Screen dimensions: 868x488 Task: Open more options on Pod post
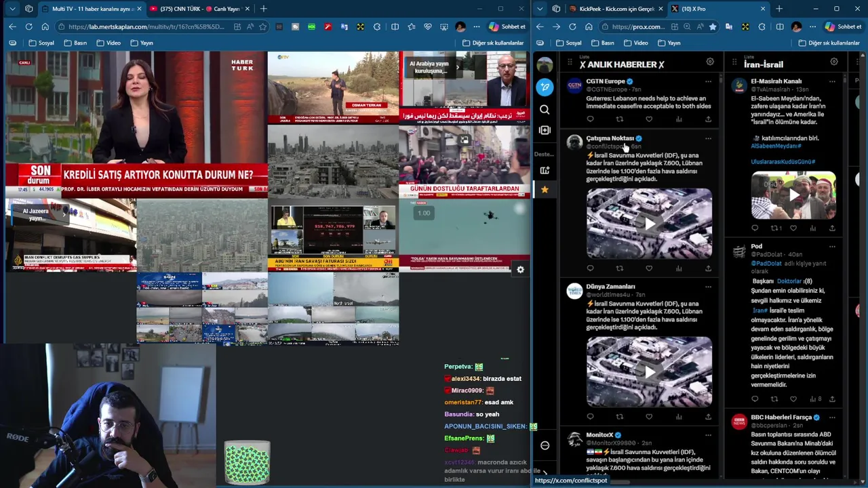832,247
